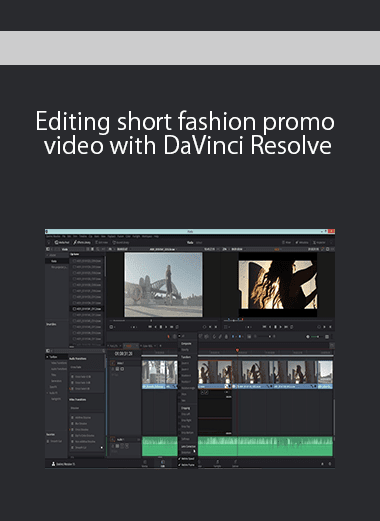Click the source viewer bridge image
This screenshot has width=380, height=521.
click(163, 284)
